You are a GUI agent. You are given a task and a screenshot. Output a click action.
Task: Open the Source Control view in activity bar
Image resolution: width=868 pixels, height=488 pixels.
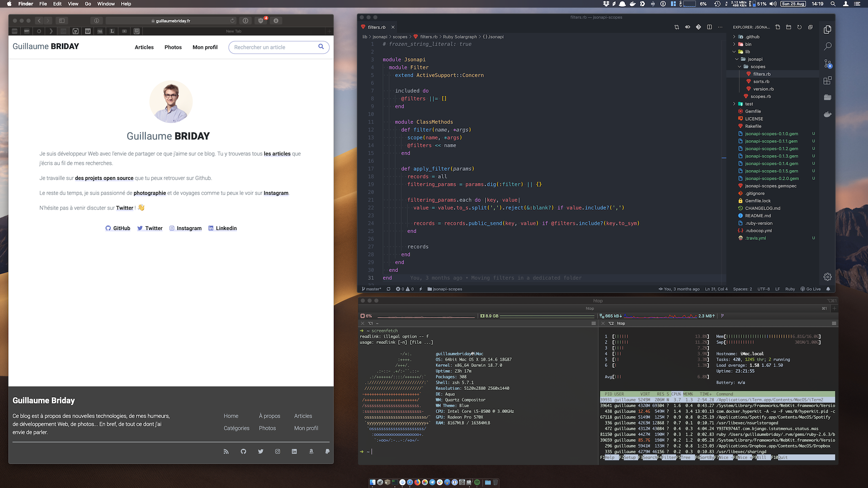point(827,64)
